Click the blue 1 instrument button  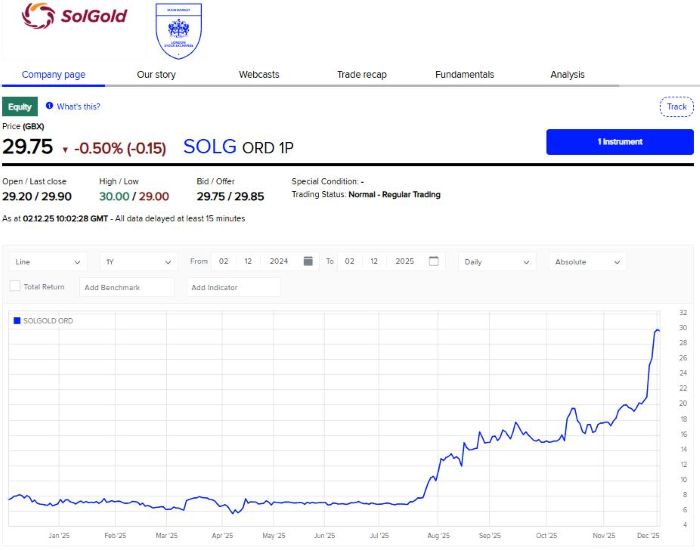[x=619, y=142]
